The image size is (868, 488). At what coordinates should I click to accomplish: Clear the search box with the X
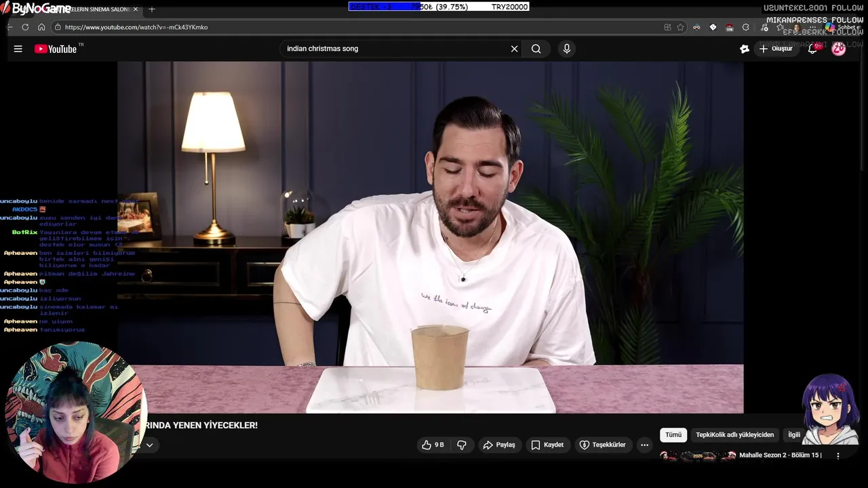click(514, 49)
